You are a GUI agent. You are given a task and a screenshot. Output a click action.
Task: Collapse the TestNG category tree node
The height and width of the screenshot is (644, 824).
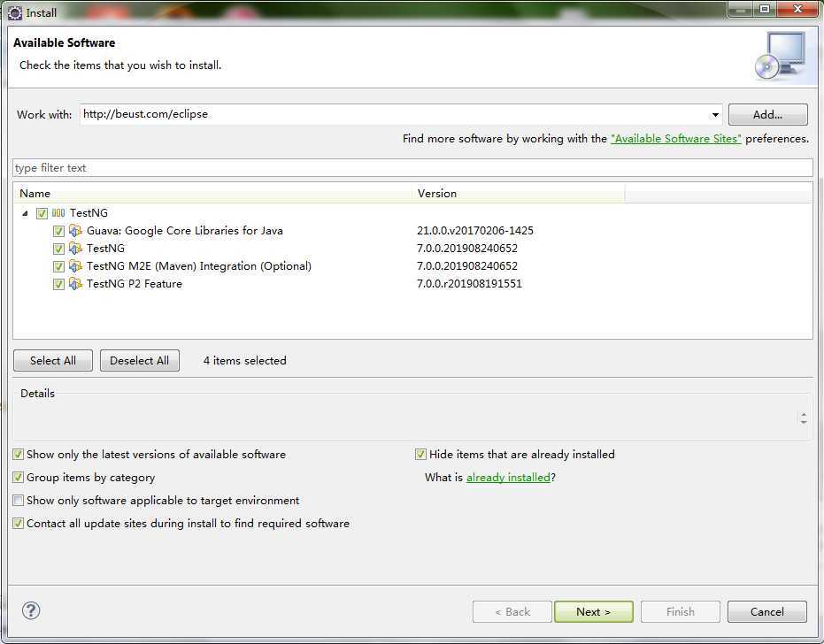pyautogui.click(x=25, y=213)
